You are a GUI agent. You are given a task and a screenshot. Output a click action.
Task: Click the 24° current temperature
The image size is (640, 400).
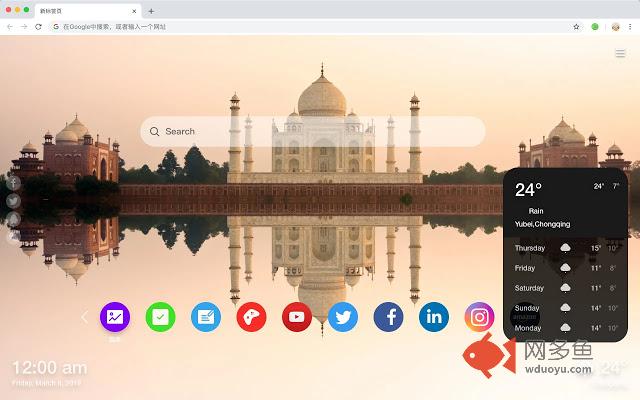click(x=528, y=189)
